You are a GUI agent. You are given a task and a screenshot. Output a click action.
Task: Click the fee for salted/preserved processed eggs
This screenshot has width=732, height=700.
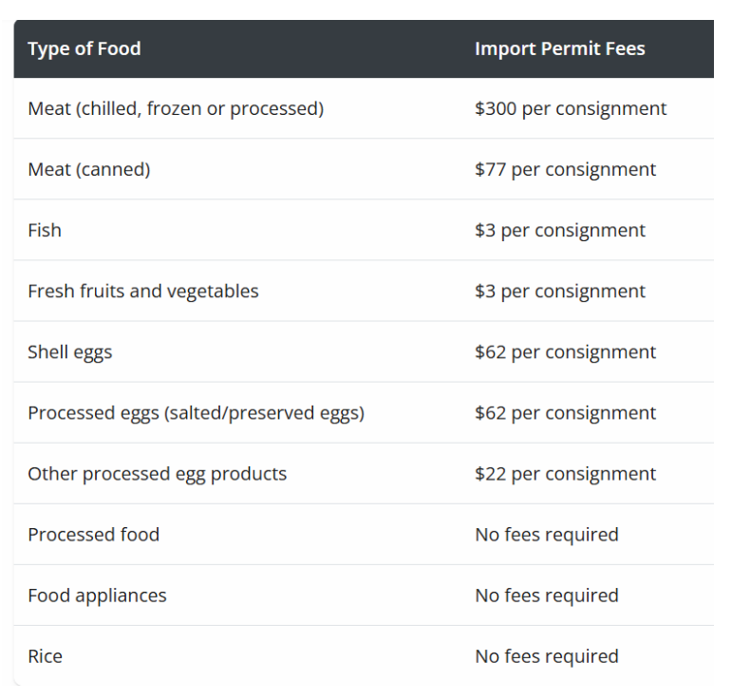click(565, 413)
